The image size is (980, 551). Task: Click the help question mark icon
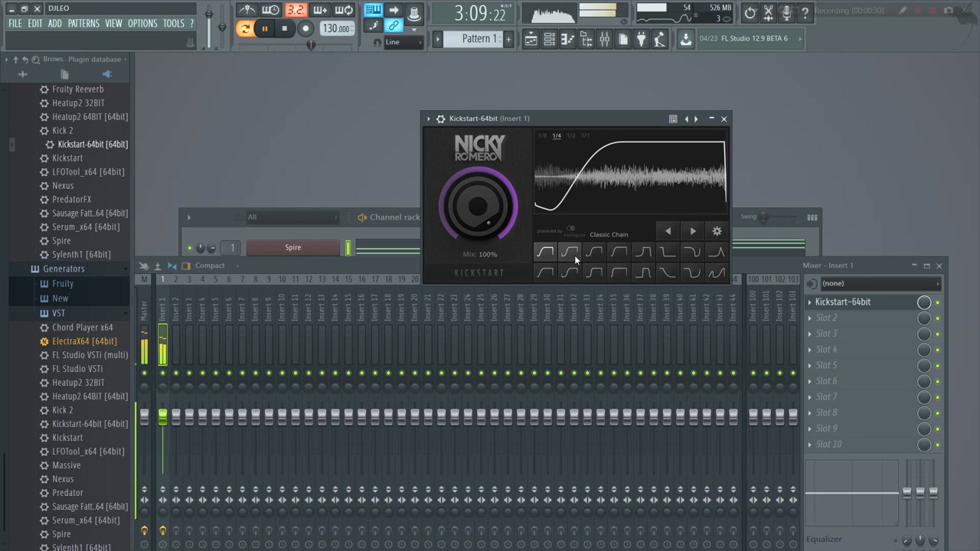click(805, 12)
